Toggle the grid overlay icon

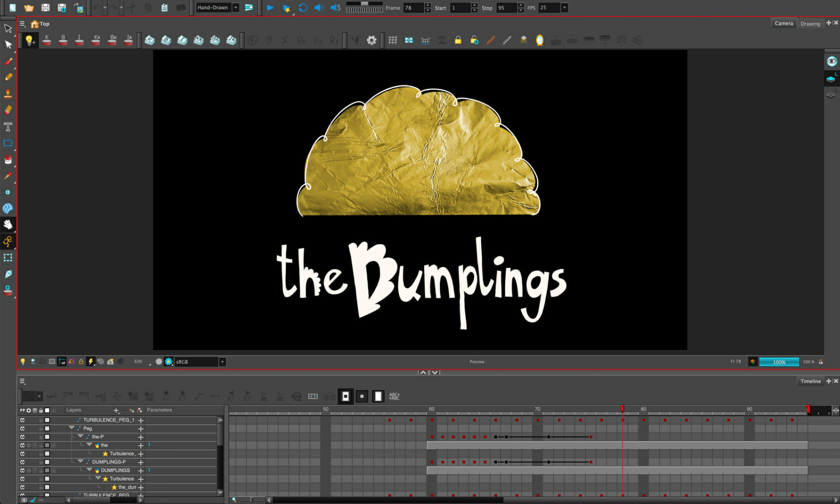pos(392,40)
